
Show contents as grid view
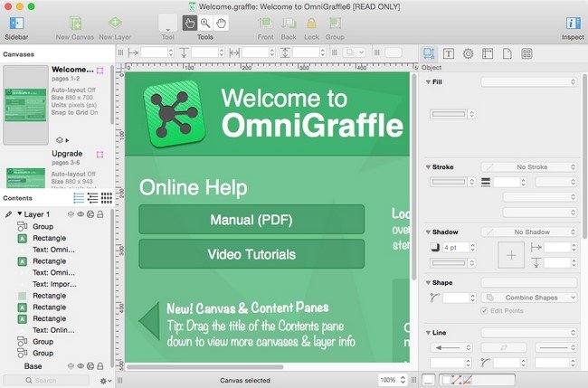(x=107, y=198)
